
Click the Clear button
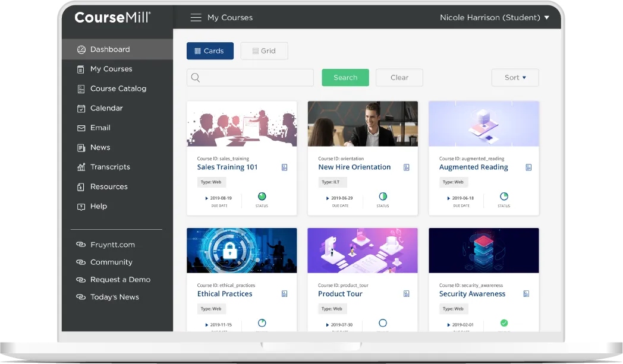pos(399,77)
